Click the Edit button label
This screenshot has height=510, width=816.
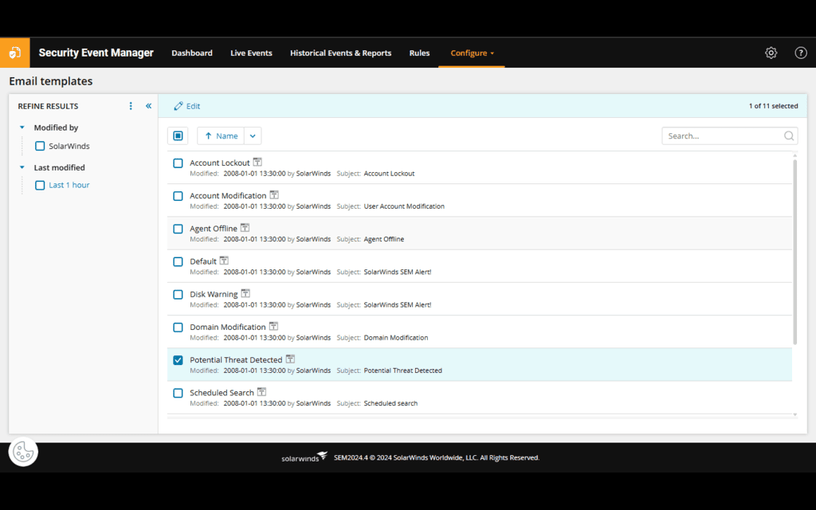tap(193, 106)
